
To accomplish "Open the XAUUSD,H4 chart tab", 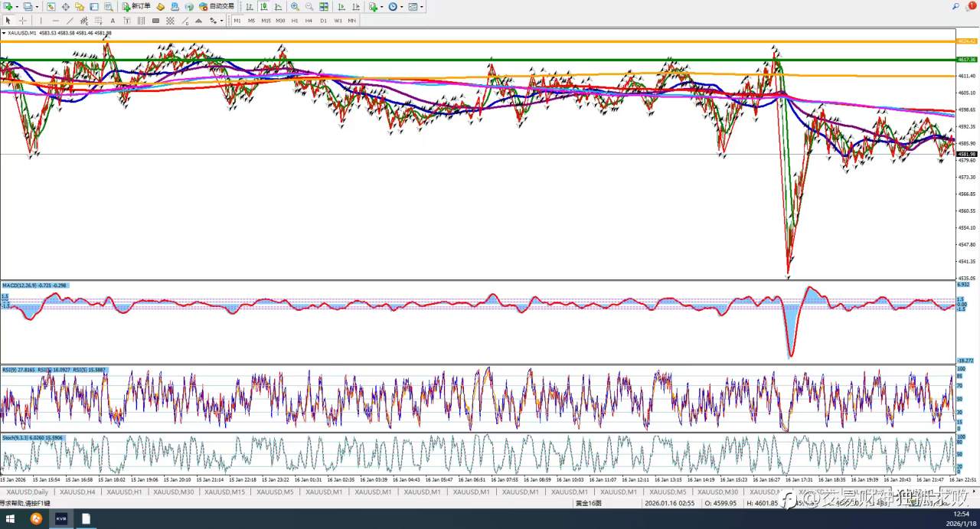I will 77,491.
